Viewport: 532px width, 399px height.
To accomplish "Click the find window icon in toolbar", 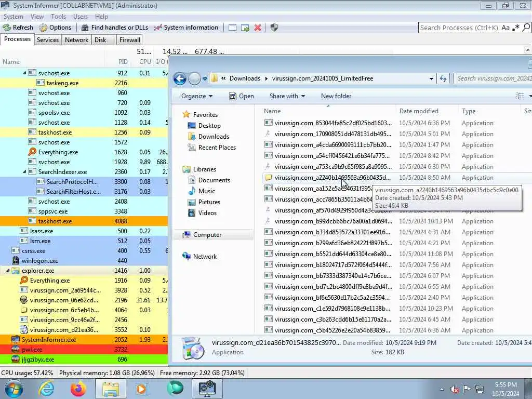I will 232,28.
